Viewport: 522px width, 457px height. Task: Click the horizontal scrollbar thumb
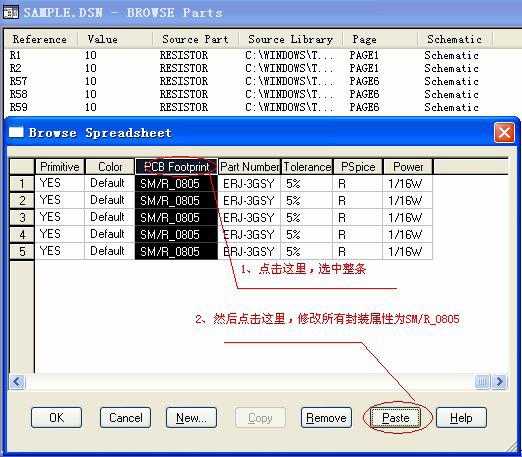[x=482, y=381]
